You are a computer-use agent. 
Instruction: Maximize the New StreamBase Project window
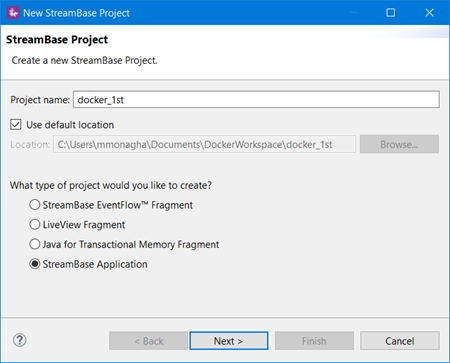tap(391, 13)
